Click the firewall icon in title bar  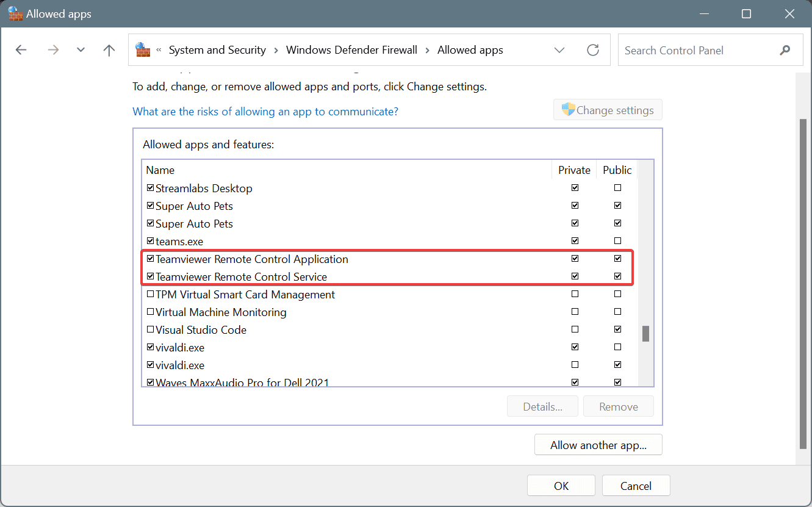pyautogui.click(x=15, y=14)
